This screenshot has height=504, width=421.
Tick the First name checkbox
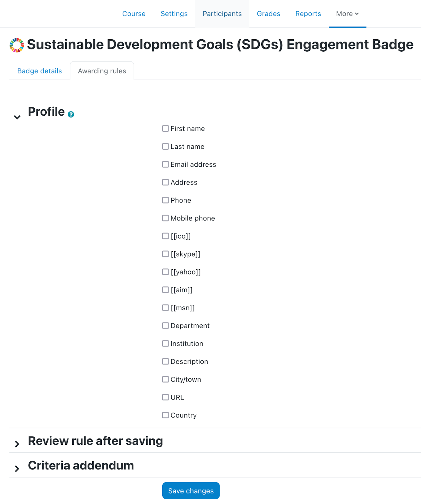click(x=165, y=129)
